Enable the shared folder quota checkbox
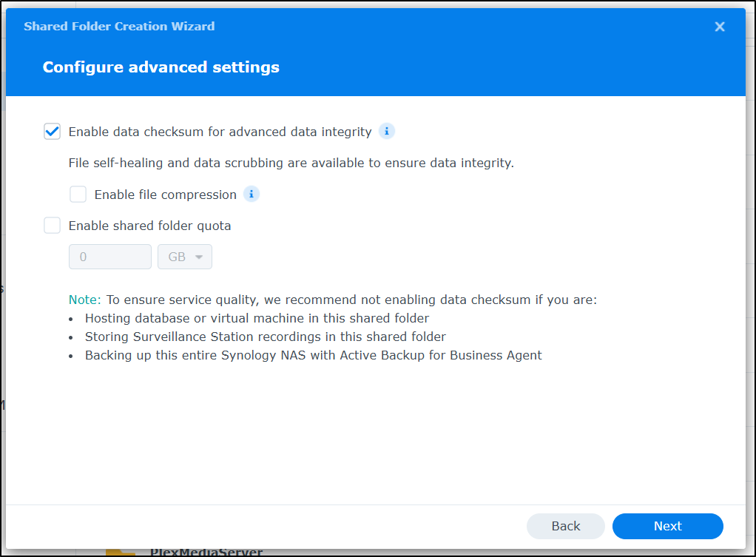 pyautogui.click(x=52, y=225)
